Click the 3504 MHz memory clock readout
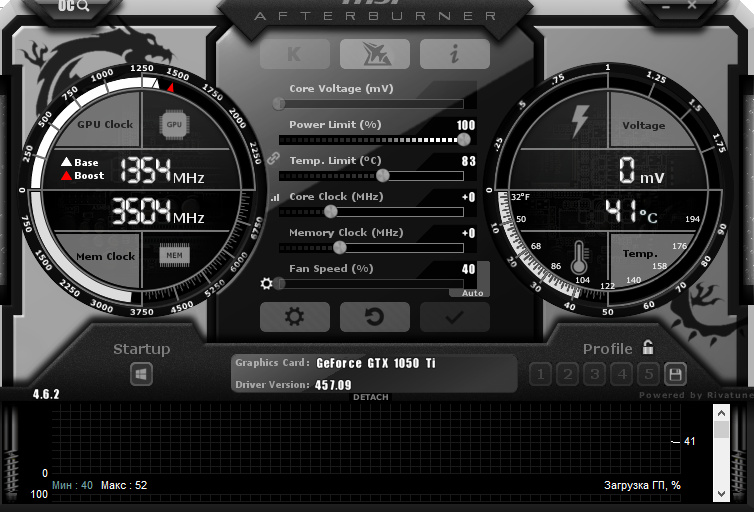754x512 pixels. (158, 212)
